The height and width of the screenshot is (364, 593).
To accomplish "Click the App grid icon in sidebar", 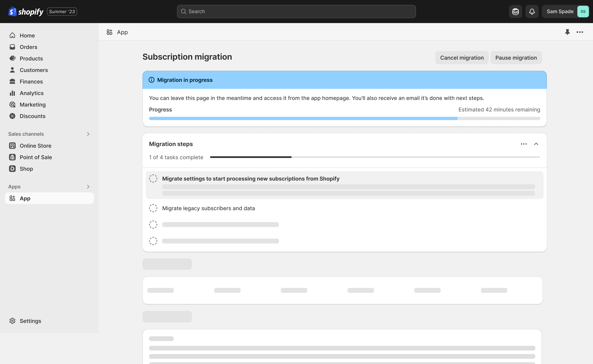I will [12, 198].
